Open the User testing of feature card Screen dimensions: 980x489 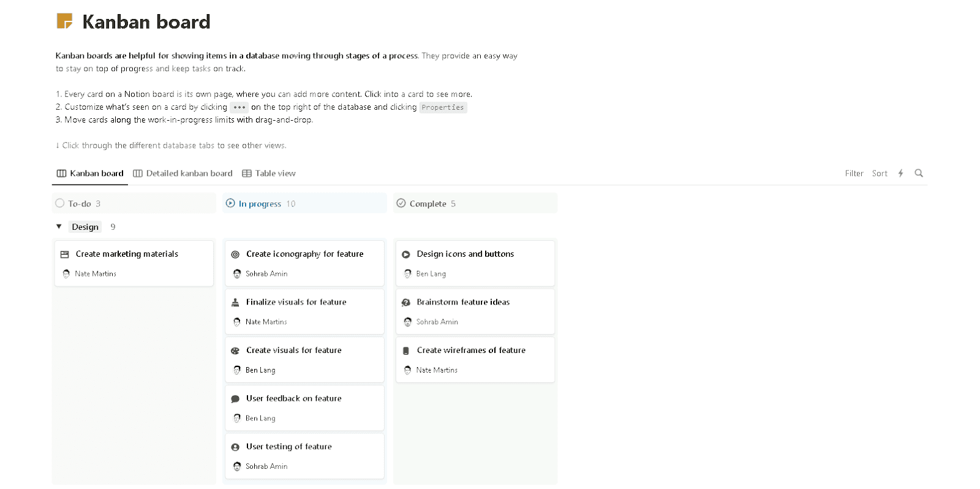(x=288, y=446)
